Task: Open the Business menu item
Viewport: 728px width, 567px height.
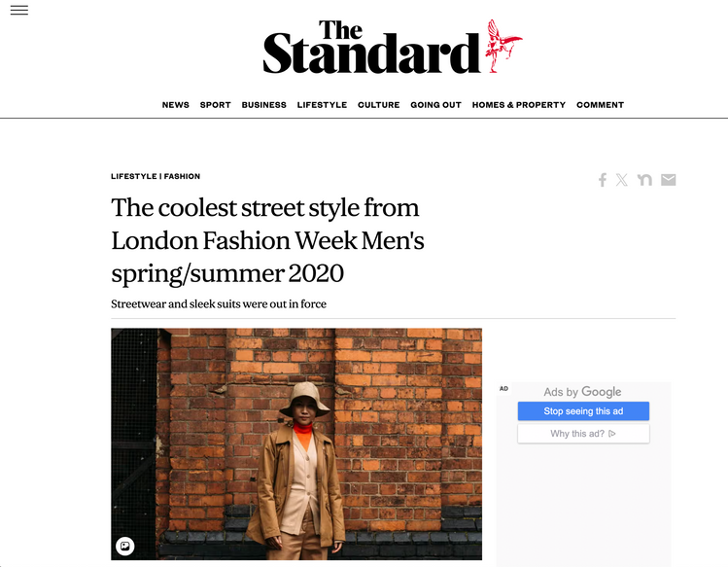Action: click(x=264, y=105)
